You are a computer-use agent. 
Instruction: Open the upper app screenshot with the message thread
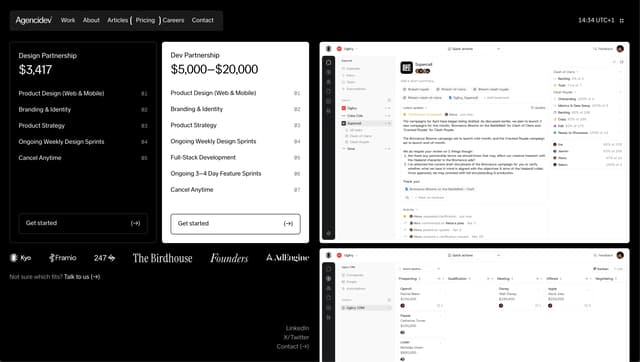tap(474, 142)
